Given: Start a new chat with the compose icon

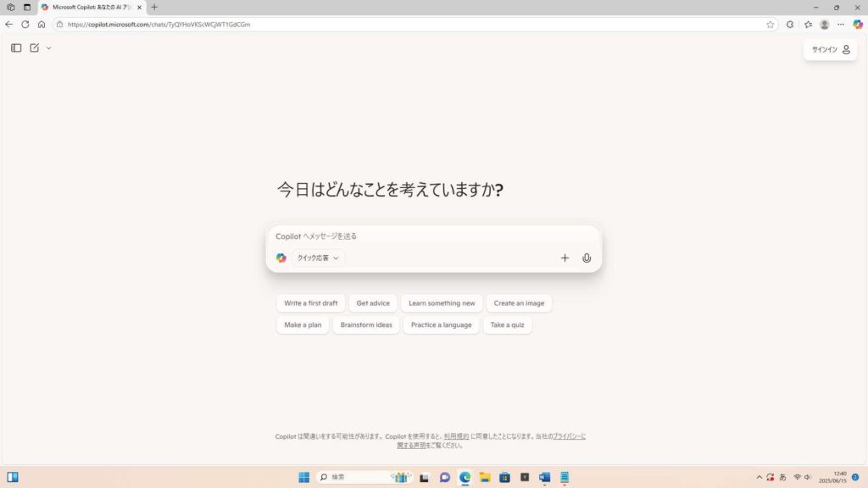Looking at the screenshot, I should pos(34,48).
